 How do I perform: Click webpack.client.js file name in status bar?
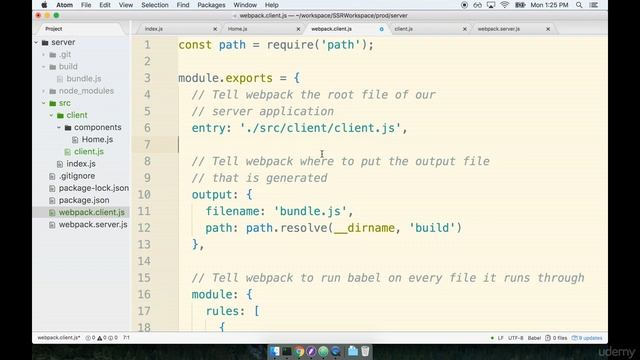[x=58, y=338]
